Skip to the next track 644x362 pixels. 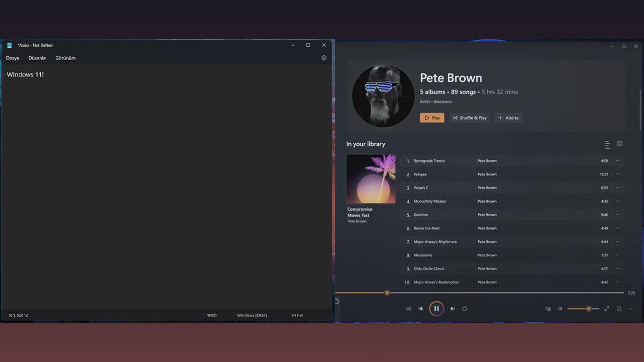pos(452,309)
